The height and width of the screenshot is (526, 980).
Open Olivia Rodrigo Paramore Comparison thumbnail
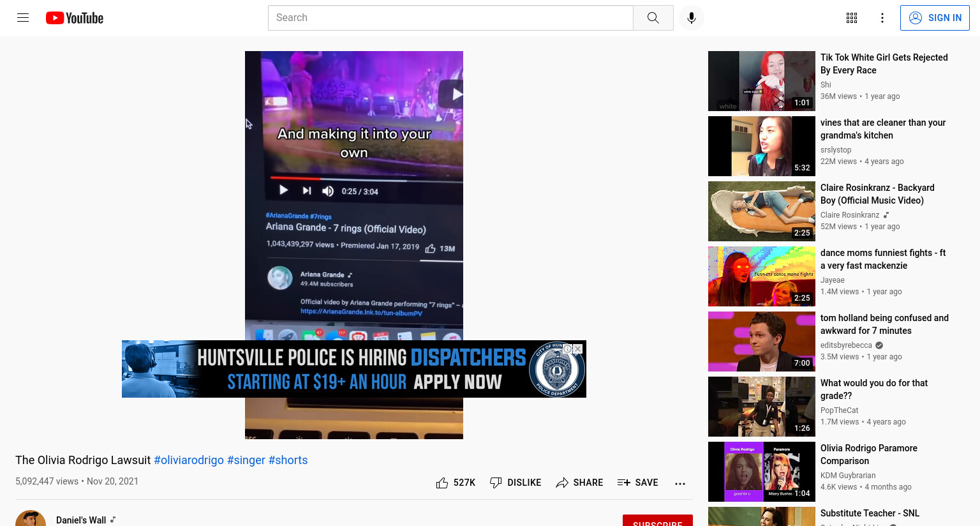[x=762, y=472]
